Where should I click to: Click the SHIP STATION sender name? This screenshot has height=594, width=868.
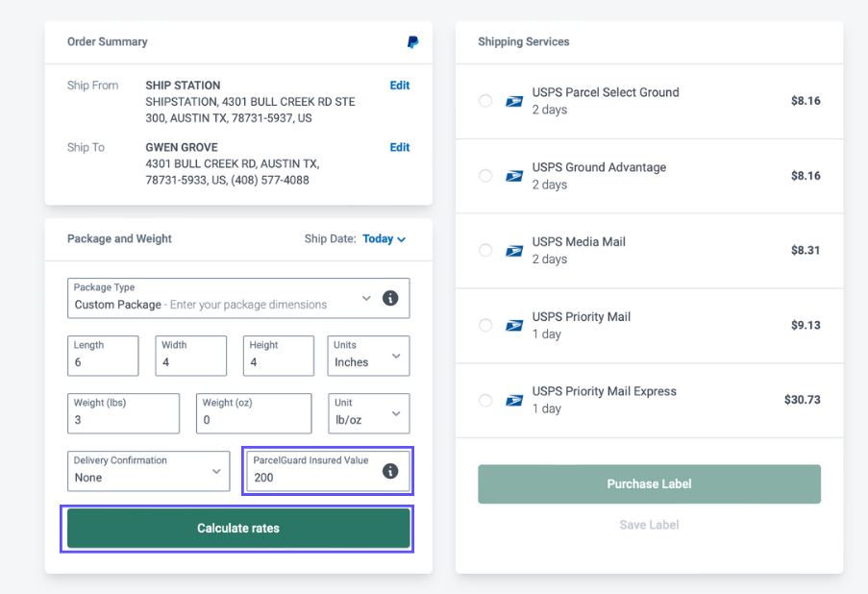point(183,86)
